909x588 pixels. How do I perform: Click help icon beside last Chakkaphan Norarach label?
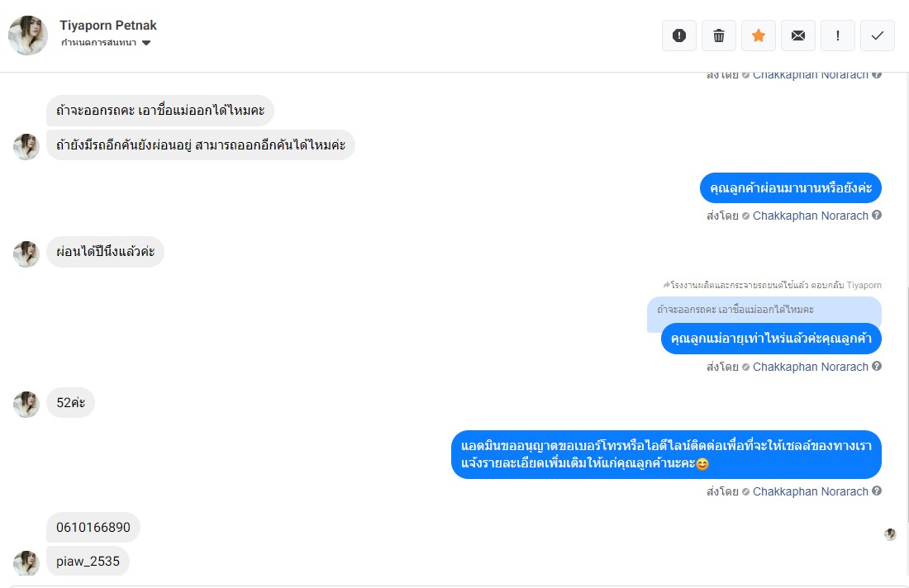[877, 491]
